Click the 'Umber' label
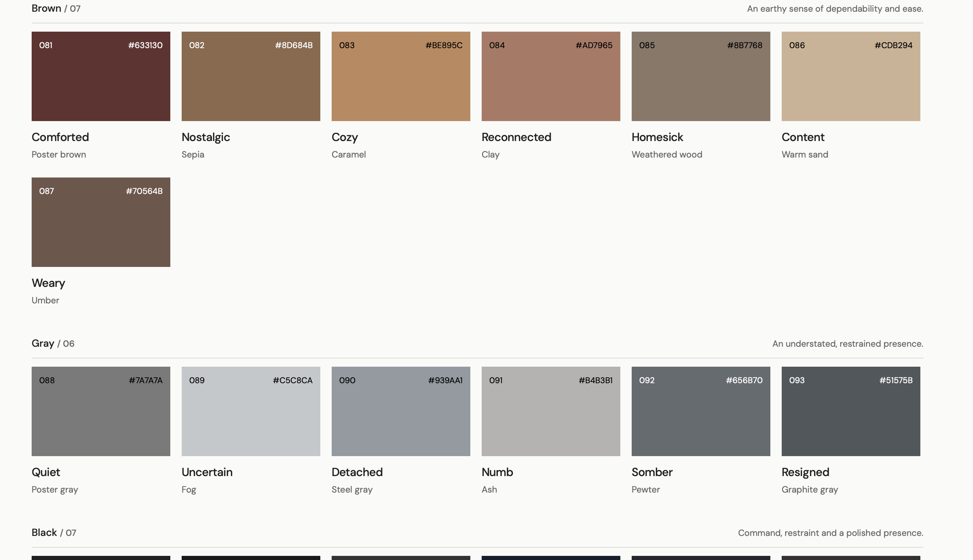The image size is (973, 560). pyautogui.click(x=45, y=300)
